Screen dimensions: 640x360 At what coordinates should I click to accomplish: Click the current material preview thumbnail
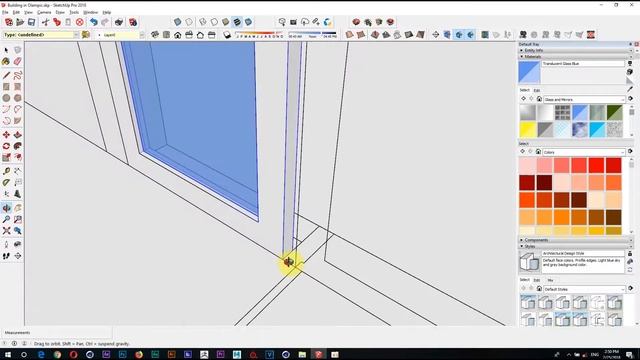(x=529, y=72)
